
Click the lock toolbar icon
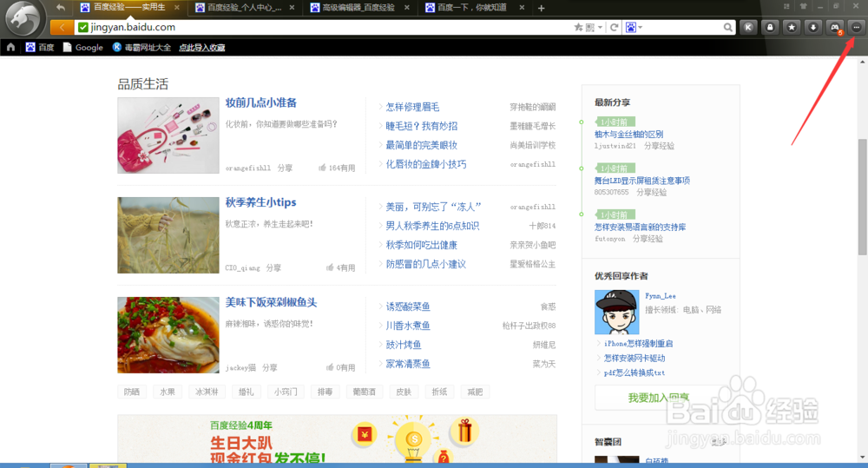click(770, 27)
